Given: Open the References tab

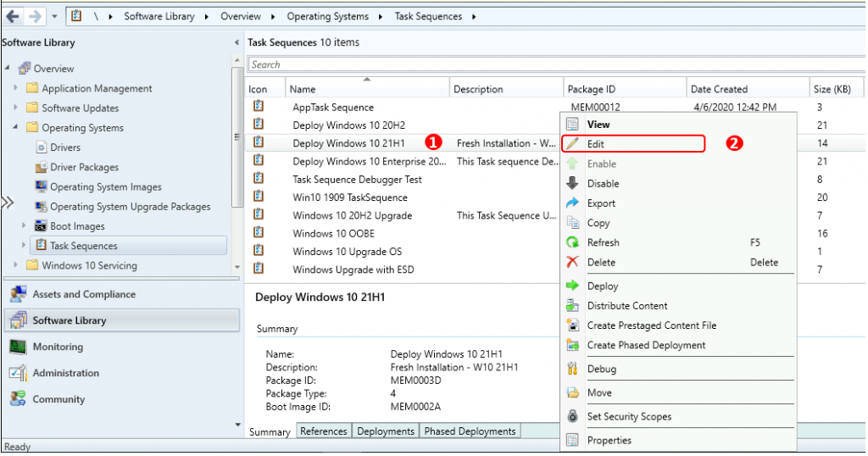Looking at the screenshot, I should click(x=323, y=431).
